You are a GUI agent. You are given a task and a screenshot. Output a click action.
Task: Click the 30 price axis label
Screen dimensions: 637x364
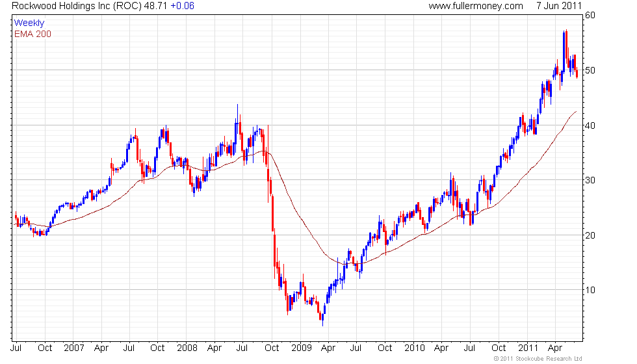click(590, 181)
